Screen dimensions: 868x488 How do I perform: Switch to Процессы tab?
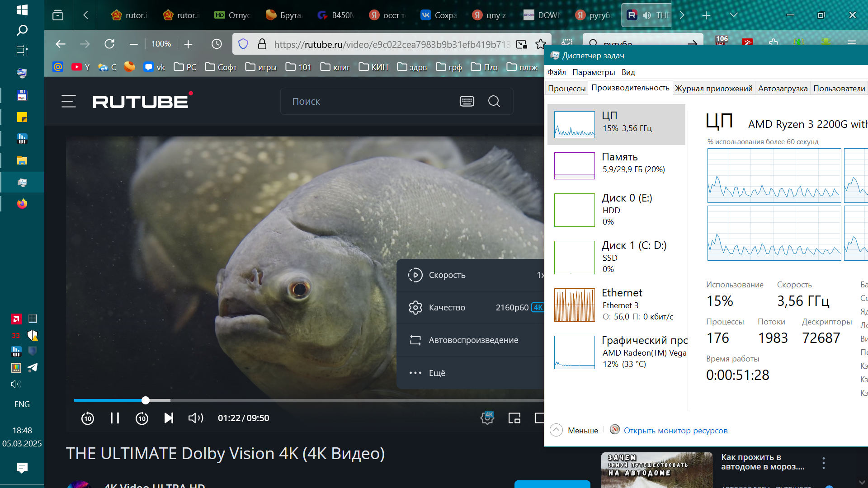[x=566, y=88]
